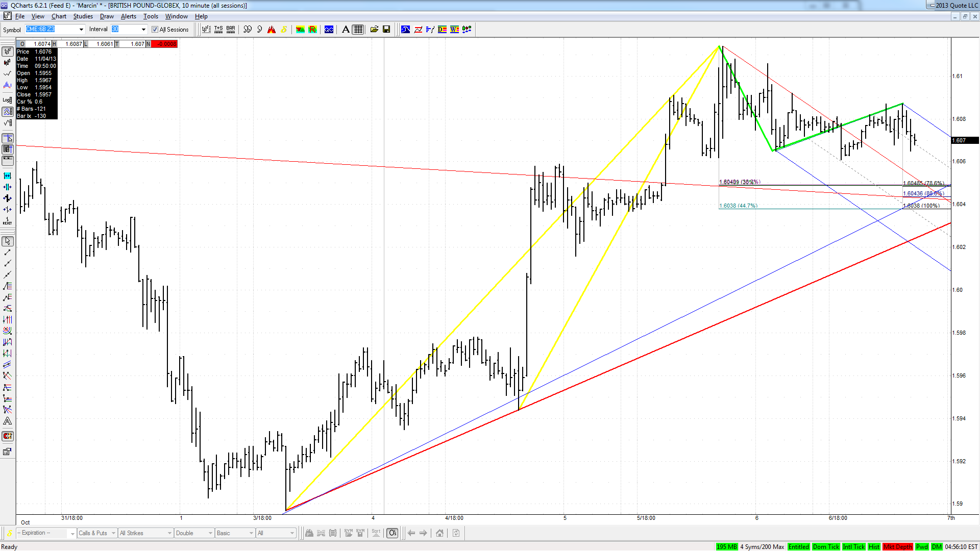
Task: Open the All Strikes dropdown
Action: pyautogui.click(x=145, y=533)
